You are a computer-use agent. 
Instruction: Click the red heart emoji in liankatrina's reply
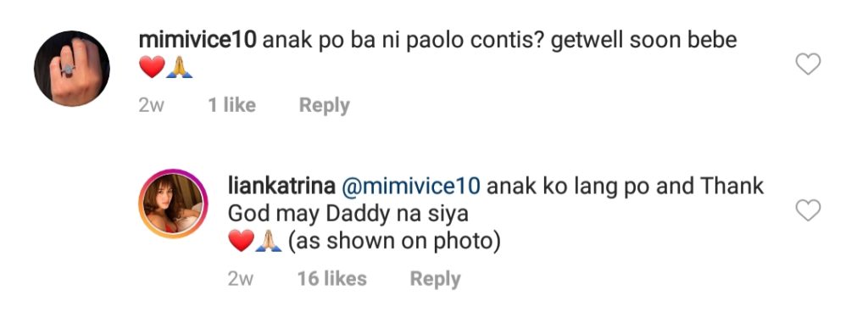pos(241,241)
